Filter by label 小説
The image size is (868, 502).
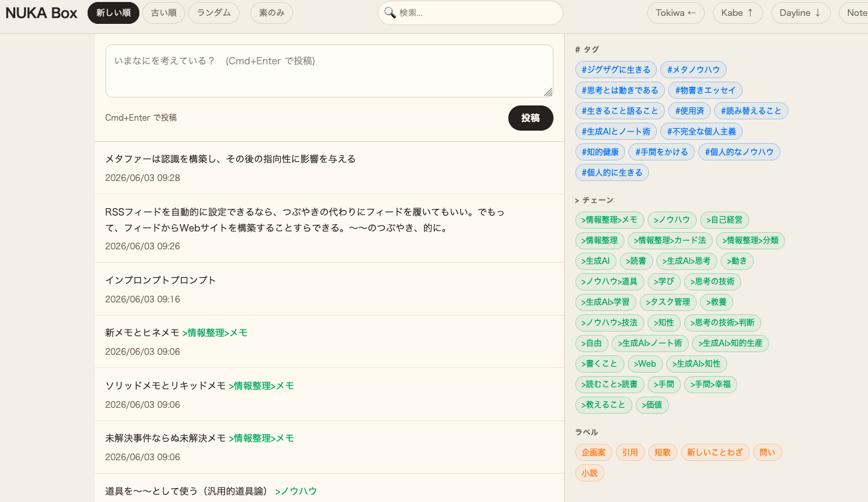point(590,473)
